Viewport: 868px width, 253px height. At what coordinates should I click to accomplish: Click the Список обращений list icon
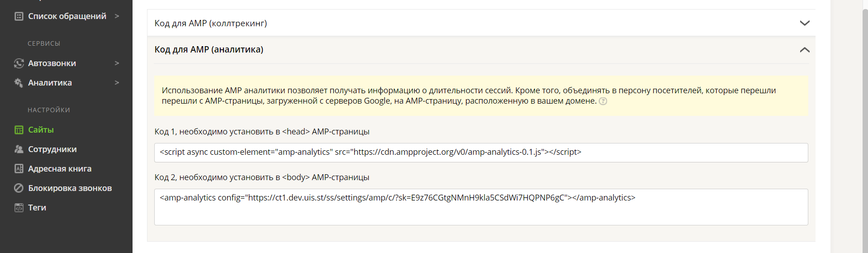pos(19,16)
